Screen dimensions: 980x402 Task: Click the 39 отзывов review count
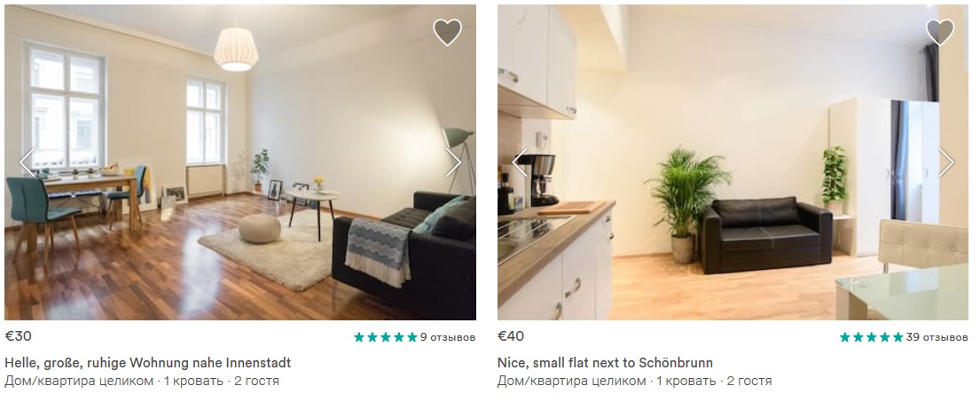click(x=937, y=337)
